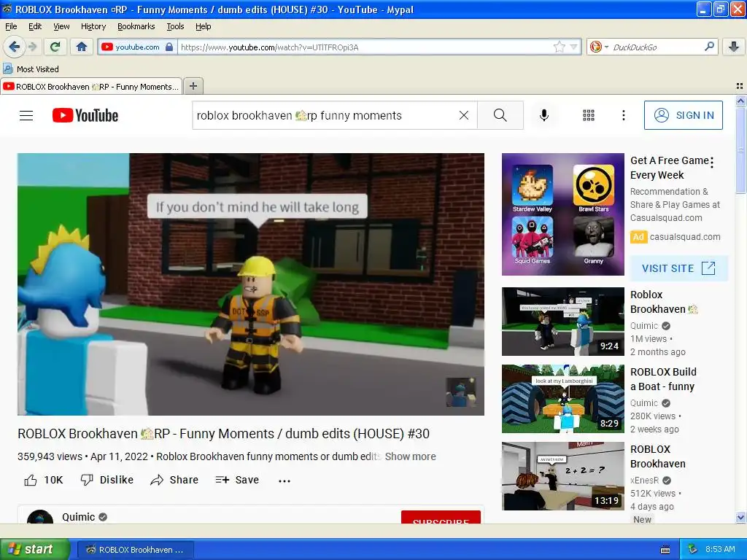Click the tray icon beside the clock

point(693,549)
